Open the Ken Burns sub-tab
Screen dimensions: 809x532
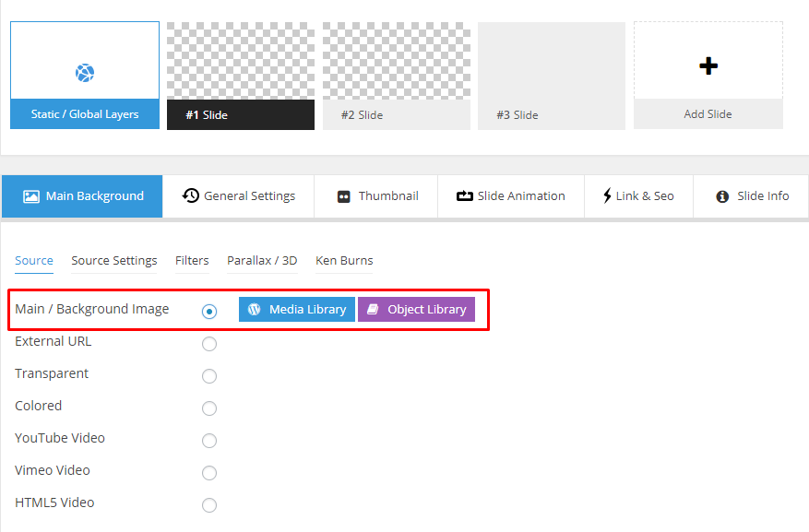click(x=344, y=261)
